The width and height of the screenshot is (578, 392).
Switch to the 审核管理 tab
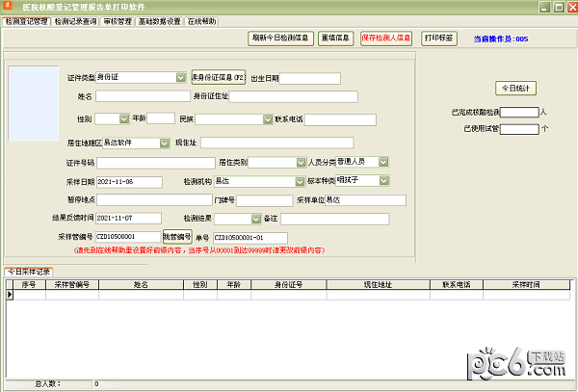(x=117, y=20)
